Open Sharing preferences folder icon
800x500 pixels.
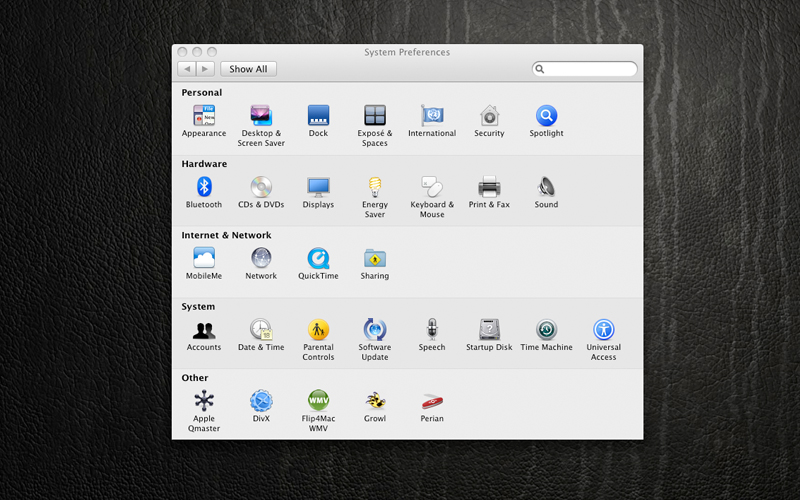pos(374,258)
